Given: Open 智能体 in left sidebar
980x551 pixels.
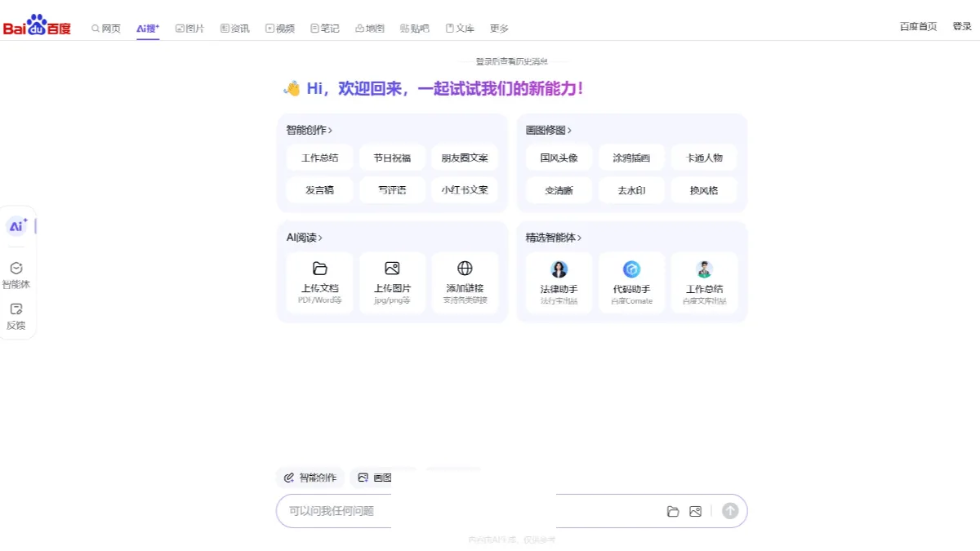Looking at the screenshot, I should pyautogui.click(x=16, y=275).
